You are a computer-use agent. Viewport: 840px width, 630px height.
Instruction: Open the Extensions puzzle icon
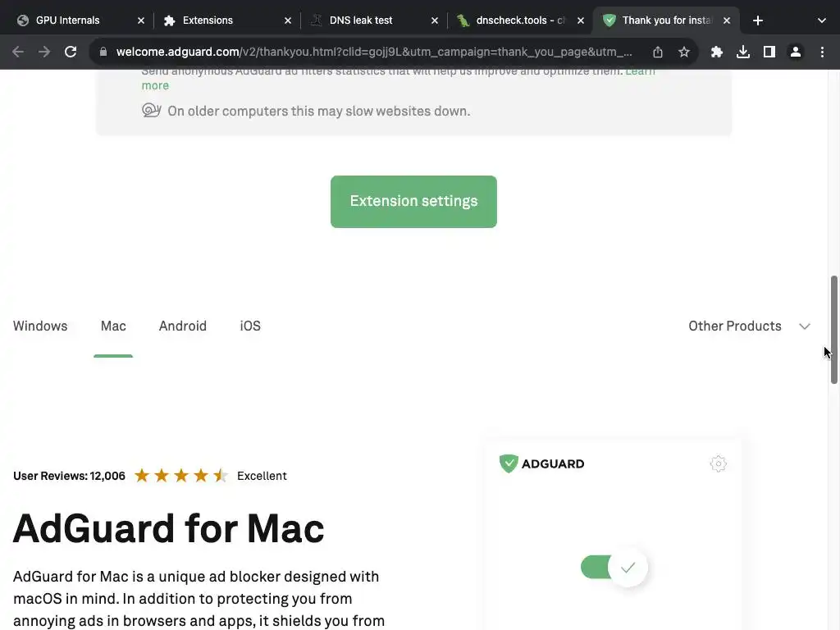click(x=717, y=52)
